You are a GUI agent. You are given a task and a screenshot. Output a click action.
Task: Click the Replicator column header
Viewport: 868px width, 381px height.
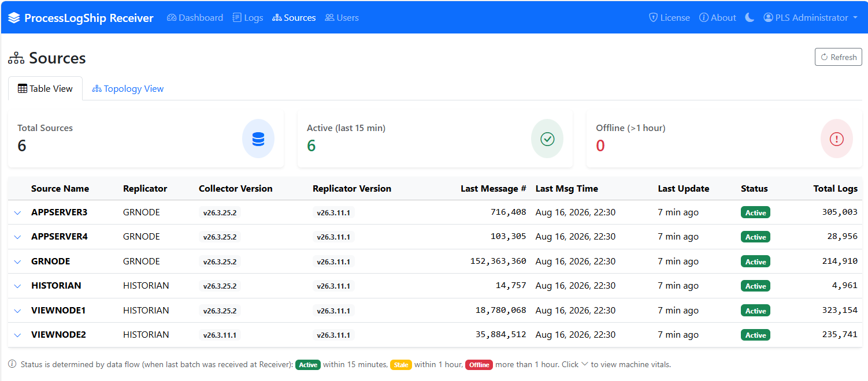click(145, 188)
